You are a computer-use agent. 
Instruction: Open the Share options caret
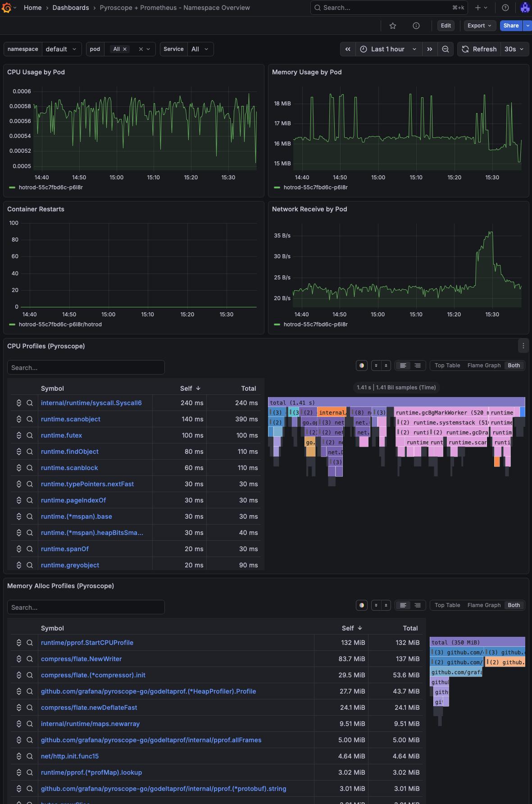coord(527,26)
